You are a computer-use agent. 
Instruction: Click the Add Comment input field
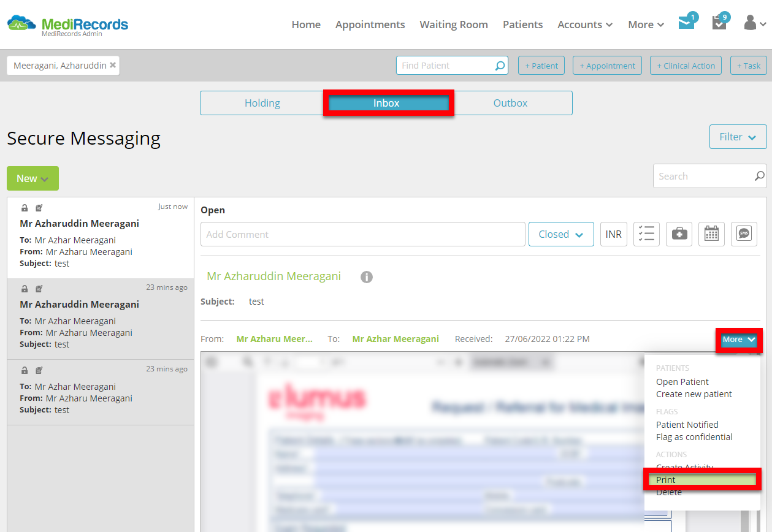point(363,234)
